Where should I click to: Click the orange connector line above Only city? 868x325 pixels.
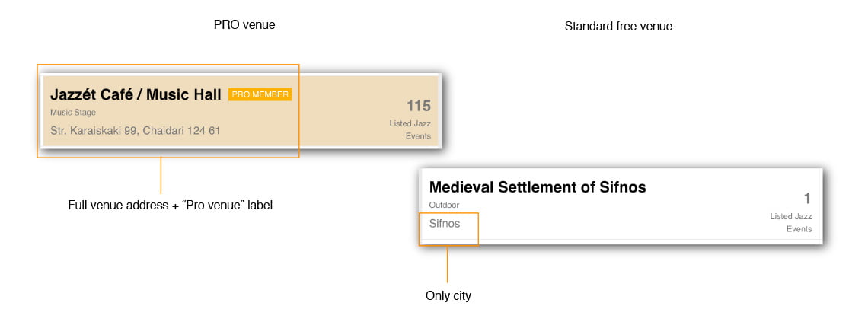click(447, 263)
